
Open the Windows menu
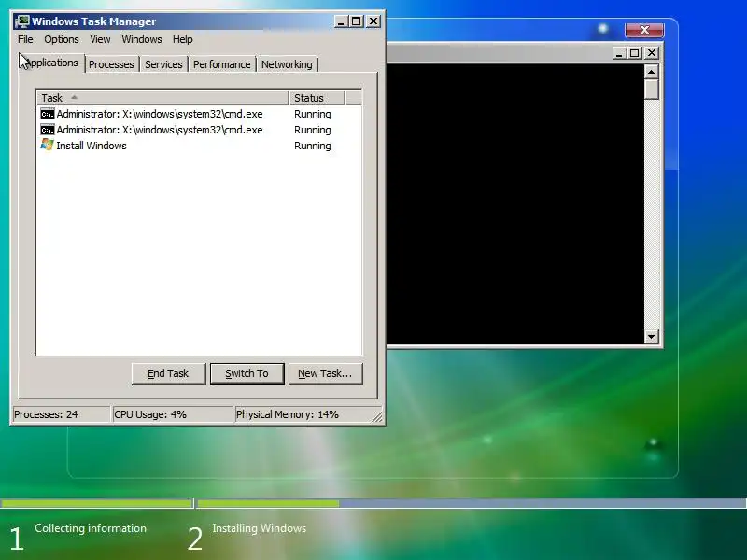(x=142, y=39)
